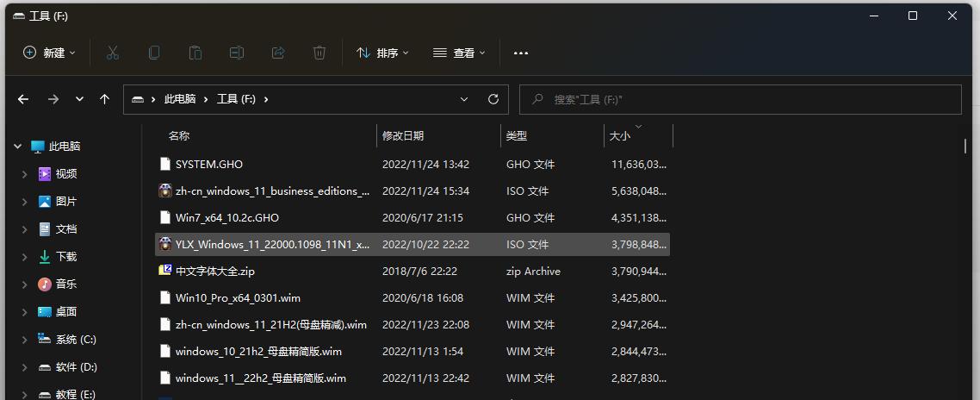The image size is (980, 400).
Task: Click the Rename icon in toolbar
Action: coord(236,53)
